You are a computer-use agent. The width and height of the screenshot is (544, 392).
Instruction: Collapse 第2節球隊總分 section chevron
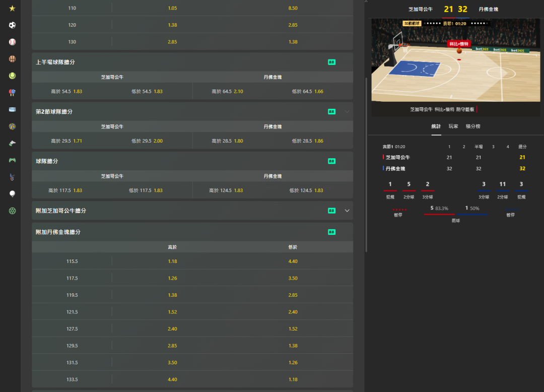pyautogui.click(x=347, y=112)
